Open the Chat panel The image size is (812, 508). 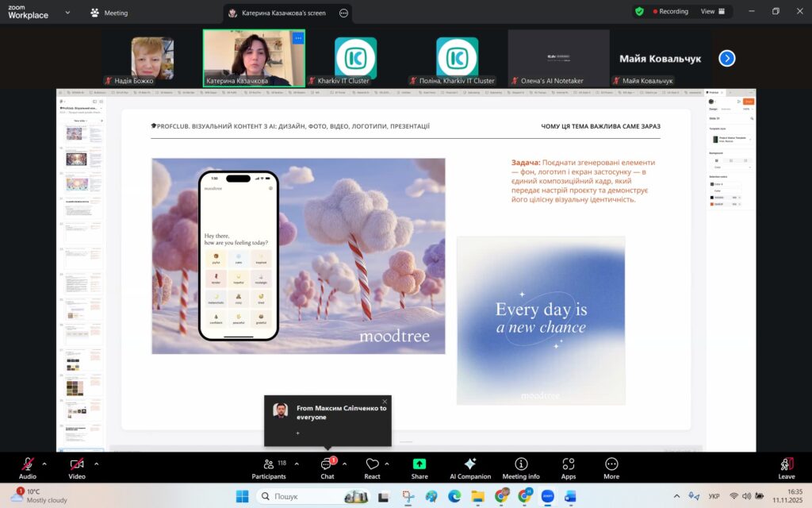[x=327, y=468]
